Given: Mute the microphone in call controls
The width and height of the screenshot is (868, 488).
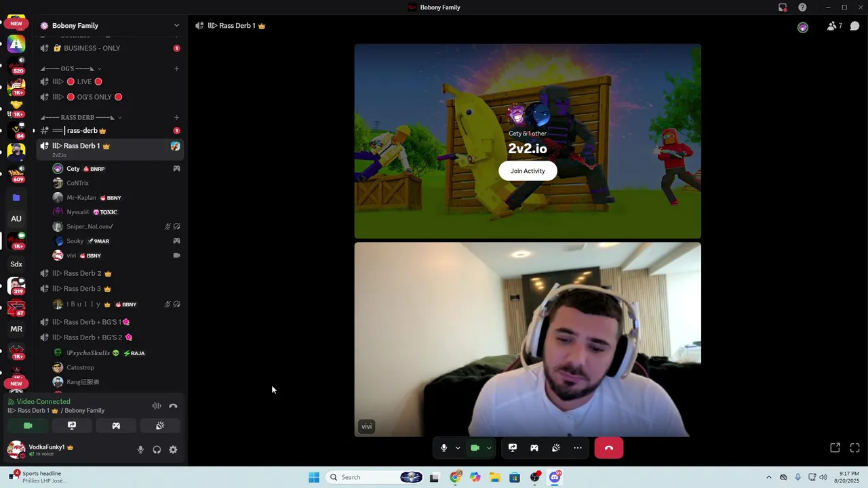Looking at the screenshot, I should point(443,448).
